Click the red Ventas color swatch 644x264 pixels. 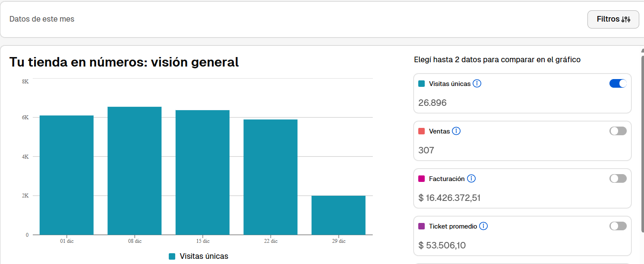[x=422, y=131]
